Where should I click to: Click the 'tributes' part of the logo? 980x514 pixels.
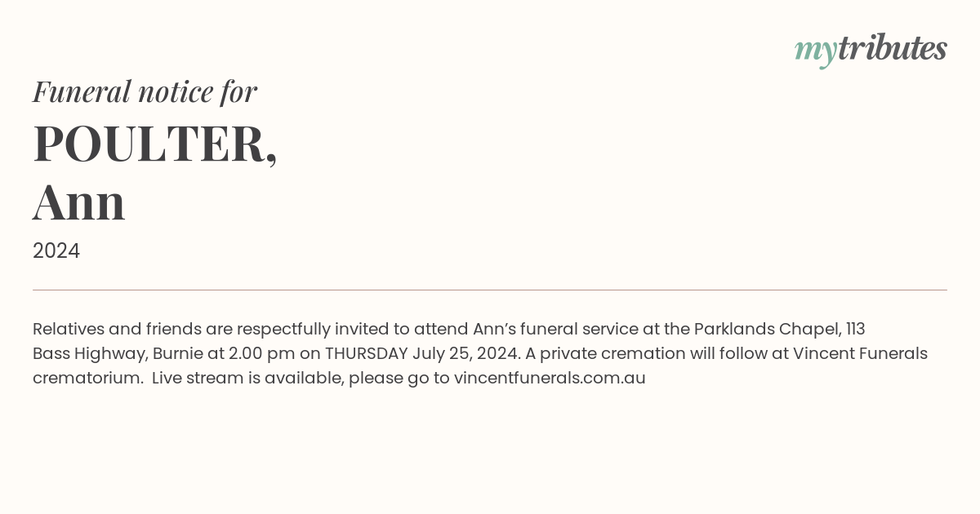tap(893, 48)
